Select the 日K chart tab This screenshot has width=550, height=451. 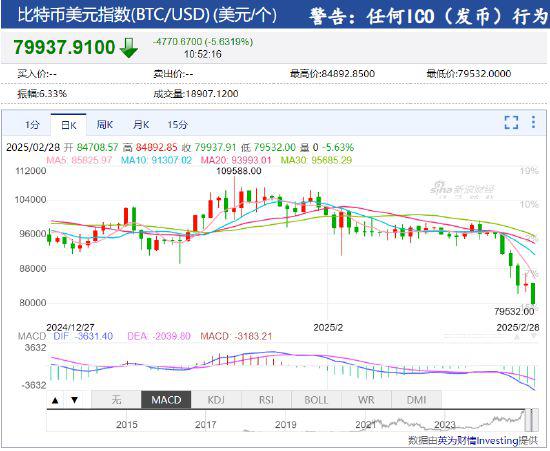coord(68,125)
